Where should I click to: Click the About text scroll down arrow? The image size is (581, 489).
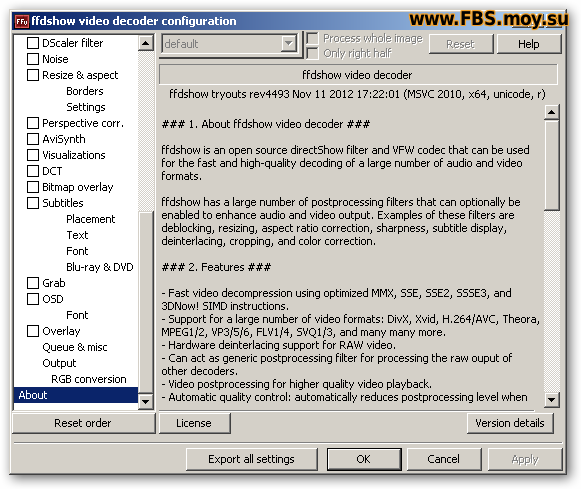(551, 399)
